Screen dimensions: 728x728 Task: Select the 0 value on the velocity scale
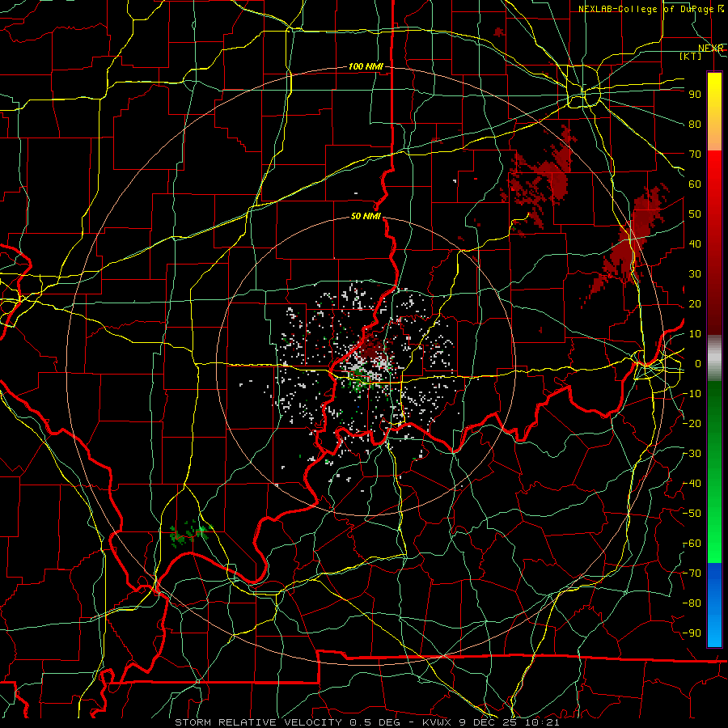click(698, 364)
